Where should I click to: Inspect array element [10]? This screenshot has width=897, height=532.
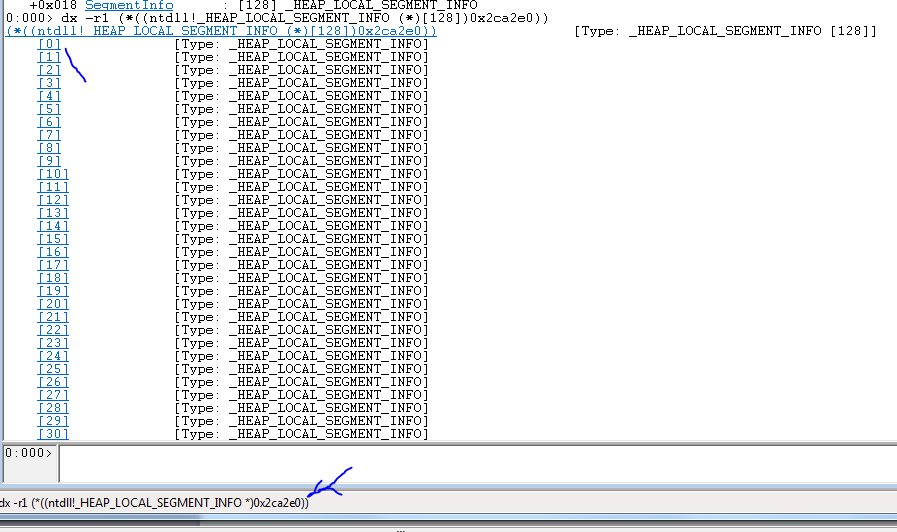pos(53,174)
